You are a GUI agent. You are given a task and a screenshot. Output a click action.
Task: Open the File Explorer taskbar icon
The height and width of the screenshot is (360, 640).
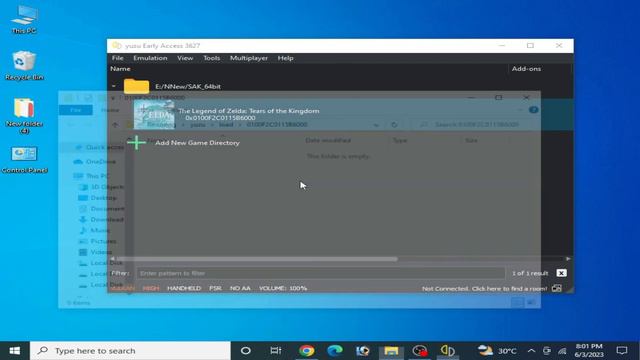391,351
